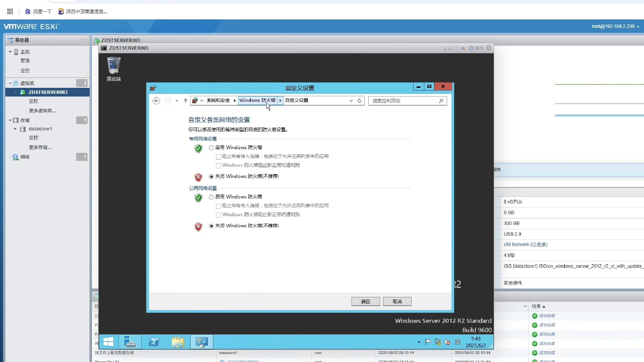Viewport: 644px width, 362px height.
Task: Select datastore1 in navigator
Action: (40, 129)
